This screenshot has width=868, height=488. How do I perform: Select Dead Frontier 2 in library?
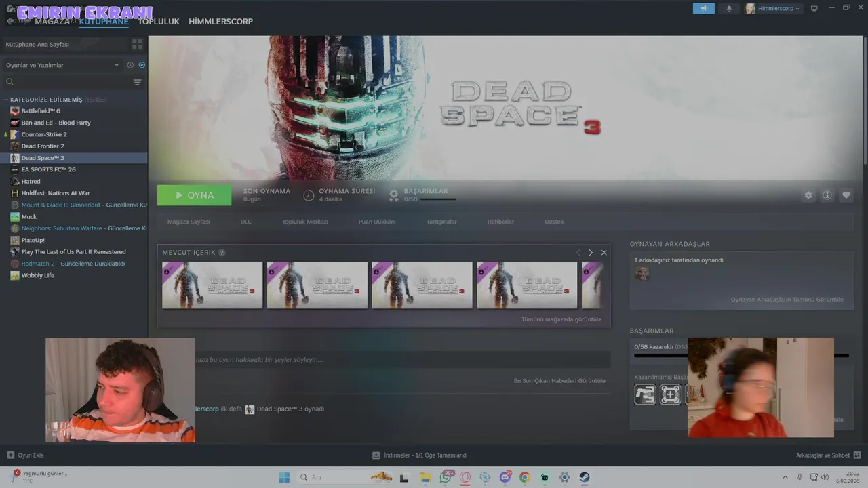pyautogui.click(x=43, y=146)
